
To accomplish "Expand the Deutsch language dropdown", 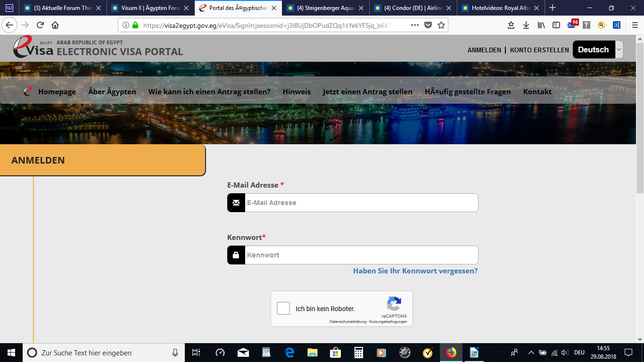I will 619,49.
